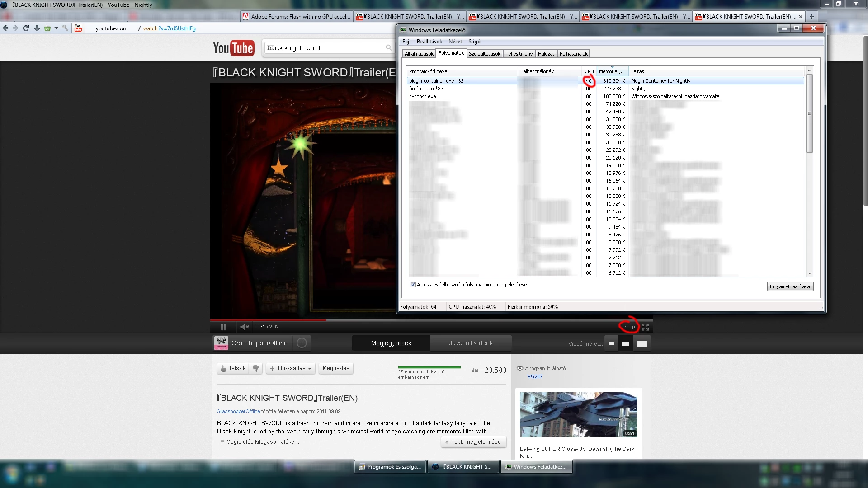Reload the page with refresh icon
868x488 pixels.
tap(26, 28)
